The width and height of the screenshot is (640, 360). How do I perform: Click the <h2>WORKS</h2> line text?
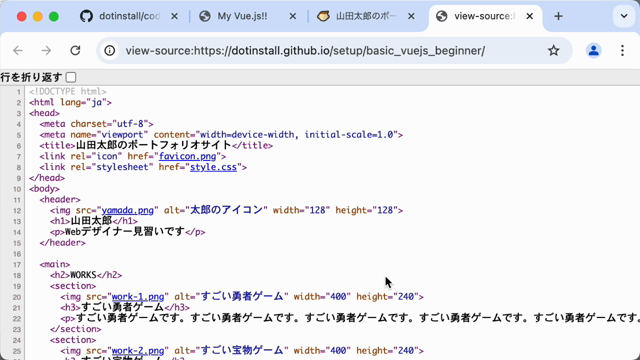[x=86, y=275]
